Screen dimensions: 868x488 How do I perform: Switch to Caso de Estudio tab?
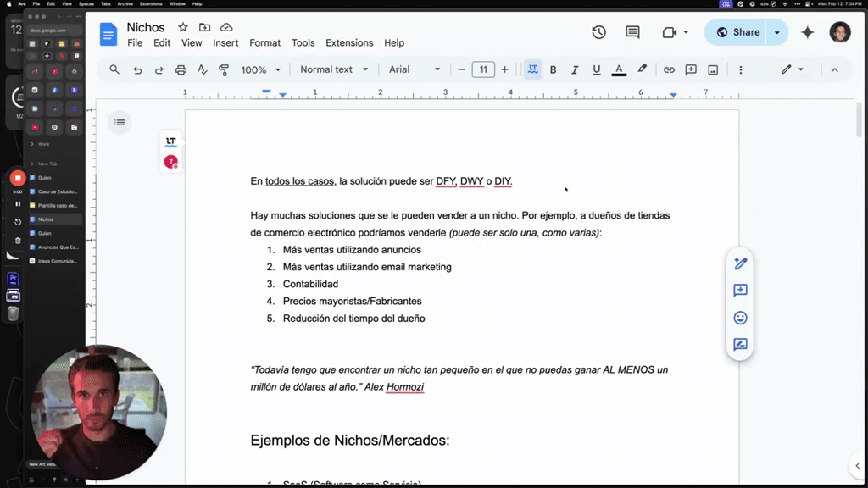(55, 191)
